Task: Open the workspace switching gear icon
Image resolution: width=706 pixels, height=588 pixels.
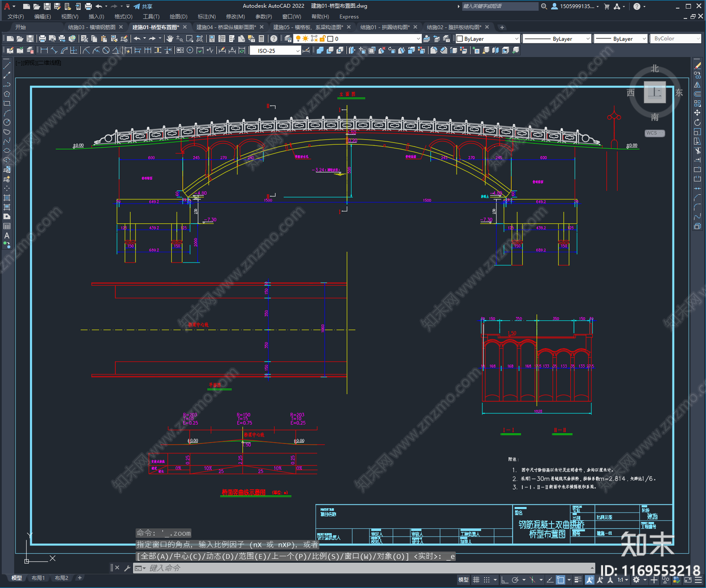Action: [636, 580]
